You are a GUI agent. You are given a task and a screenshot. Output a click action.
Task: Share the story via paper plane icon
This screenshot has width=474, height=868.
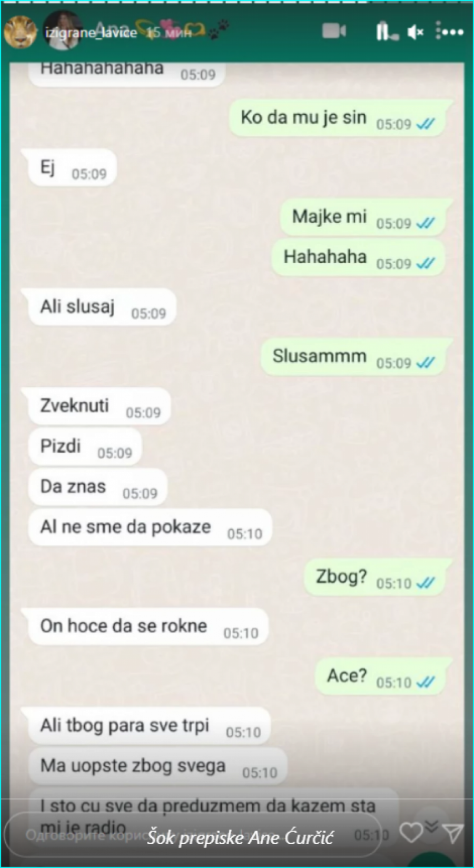[453, 833]
